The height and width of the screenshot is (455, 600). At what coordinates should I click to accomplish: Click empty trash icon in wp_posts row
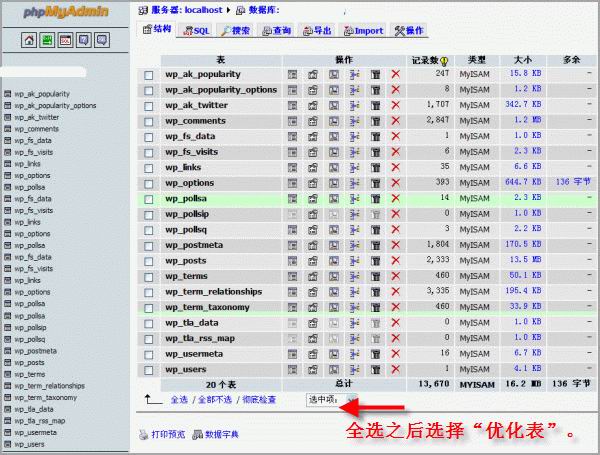pos(375,261)
